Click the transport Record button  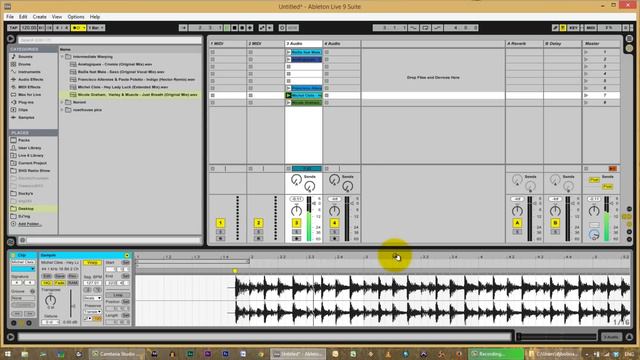click(242, 28)
